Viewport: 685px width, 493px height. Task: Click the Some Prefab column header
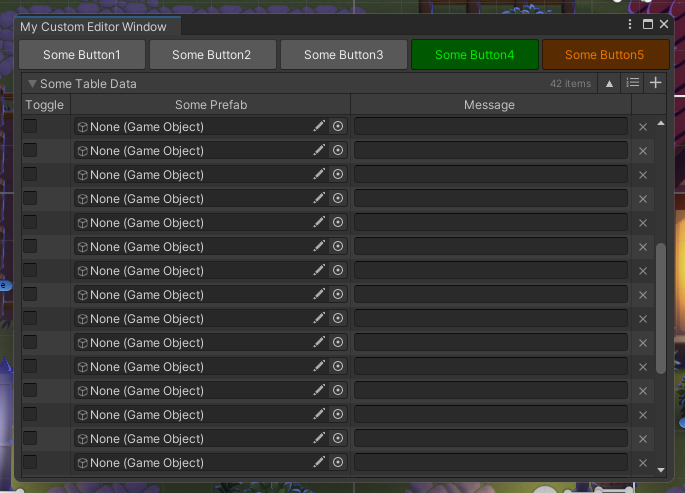tap(210, 105)
